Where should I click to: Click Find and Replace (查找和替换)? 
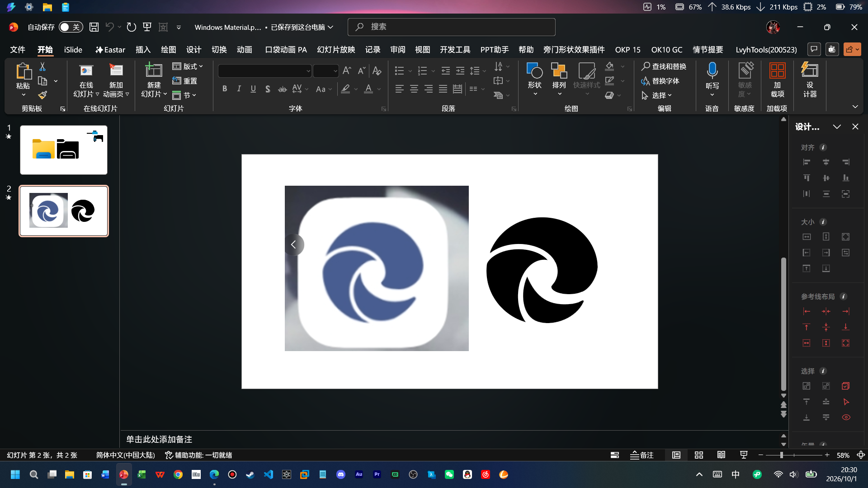point(664,66)
